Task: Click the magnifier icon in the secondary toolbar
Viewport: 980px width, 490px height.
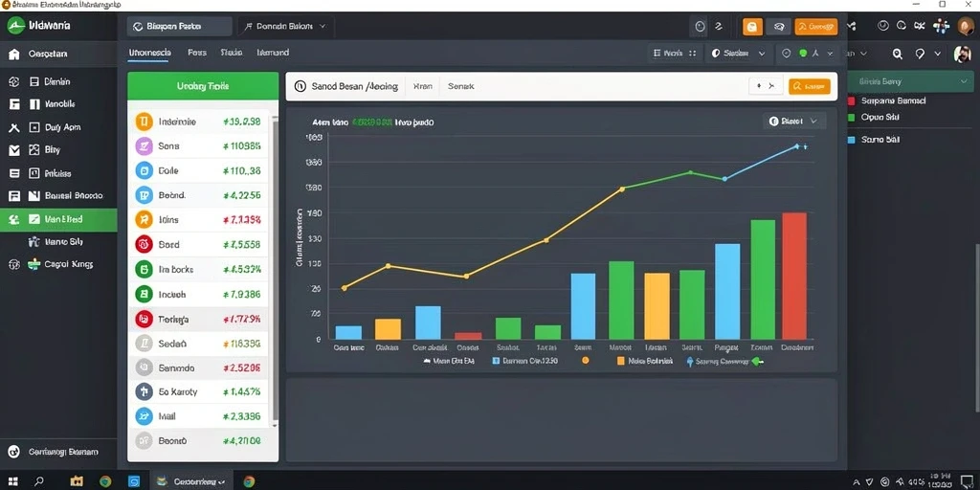Action: click(898, 54)
